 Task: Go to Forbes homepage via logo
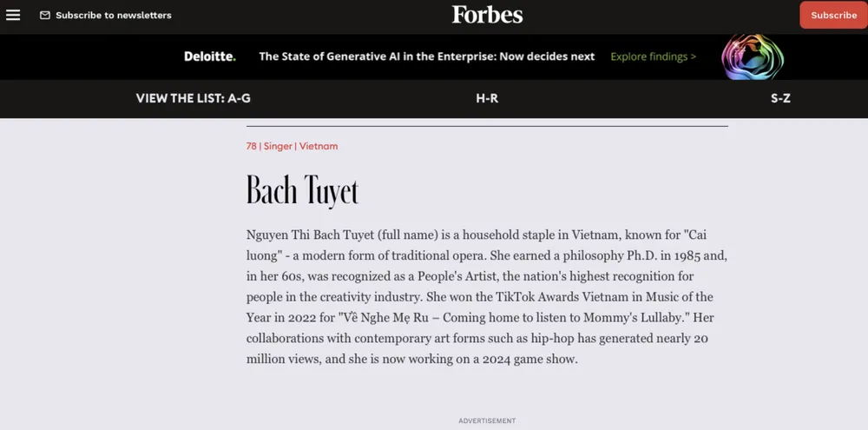(x=487, y=15)
